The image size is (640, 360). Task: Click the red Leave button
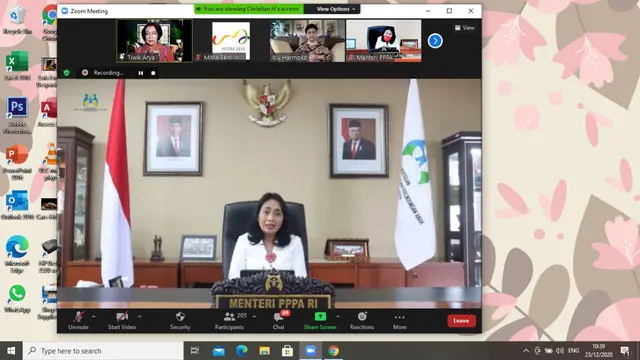461,321
